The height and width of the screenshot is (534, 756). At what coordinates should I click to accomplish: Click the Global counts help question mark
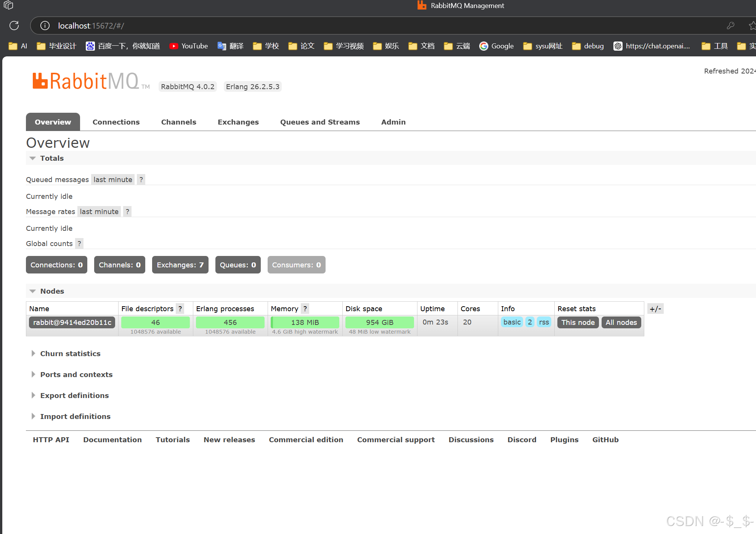pos(79,243)
